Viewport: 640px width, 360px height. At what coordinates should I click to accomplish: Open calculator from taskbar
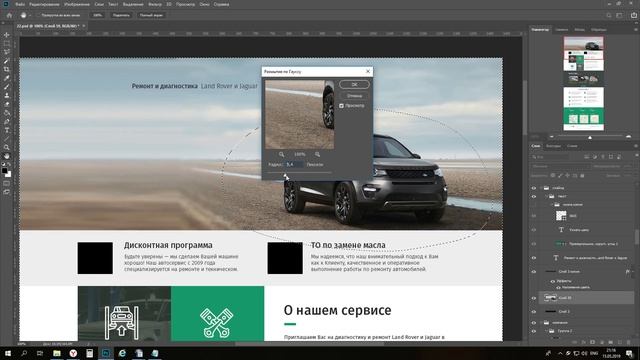pyautogui.click(x=89, y=353)
